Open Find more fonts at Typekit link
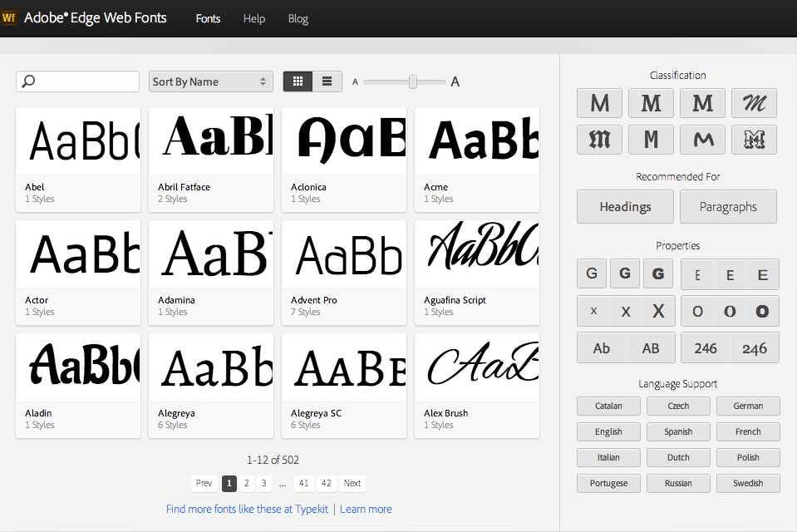The width and height of the screenshot is (797, 532). point(247,509)
